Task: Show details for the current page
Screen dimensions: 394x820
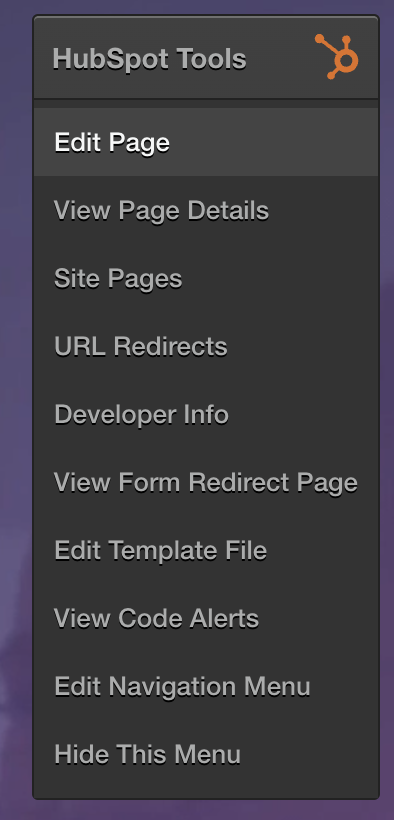Action: coord(206,210)
